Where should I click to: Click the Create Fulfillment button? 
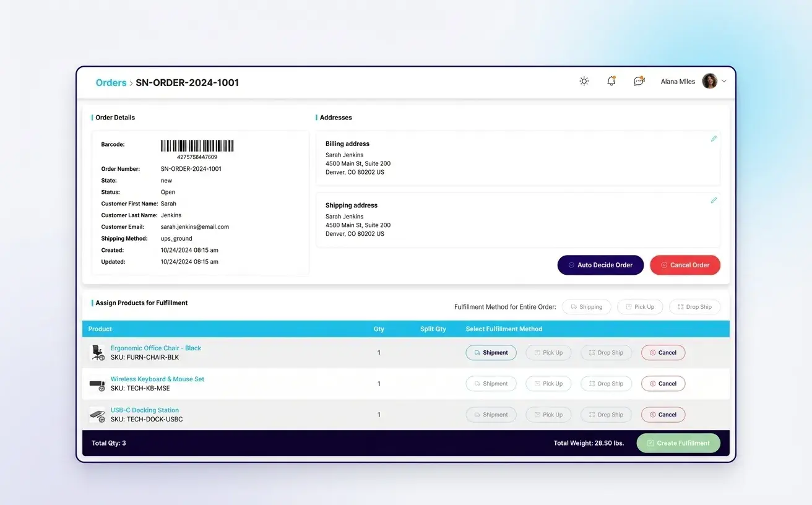678,442
